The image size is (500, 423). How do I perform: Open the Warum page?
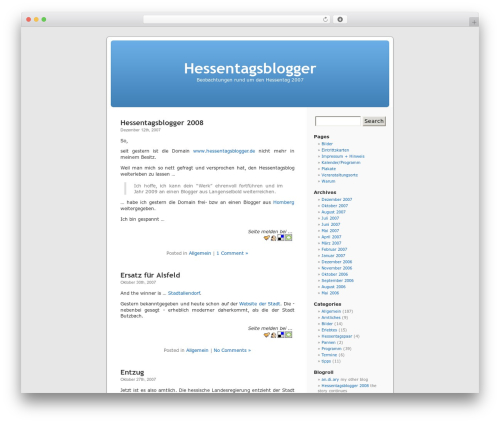pyautogui.click(x=328, y=181)
